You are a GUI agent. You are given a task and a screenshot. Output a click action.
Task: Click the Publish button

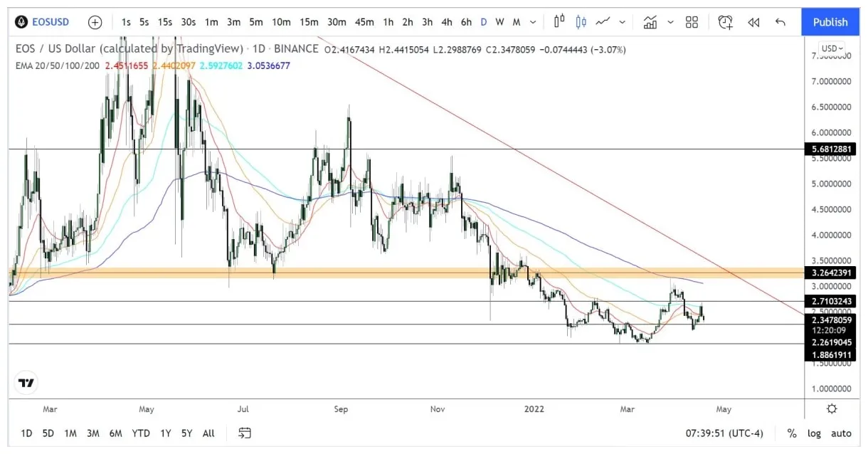pos(830,22)
